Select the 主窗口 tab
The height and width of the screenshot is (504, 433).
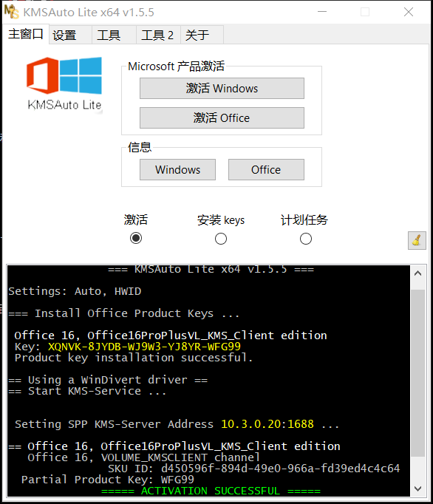click(26, 34)
